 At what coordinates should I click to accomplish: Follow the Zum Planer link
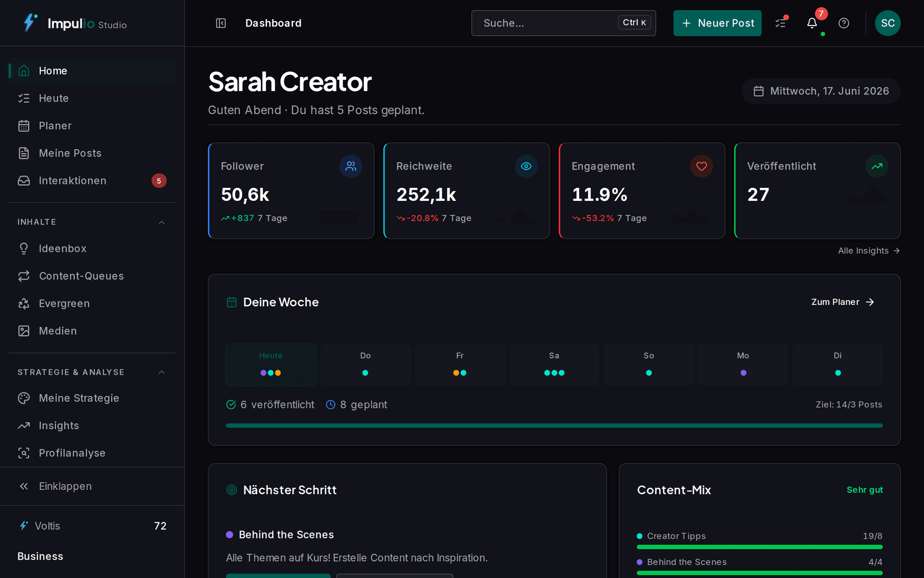click(843, 302)
